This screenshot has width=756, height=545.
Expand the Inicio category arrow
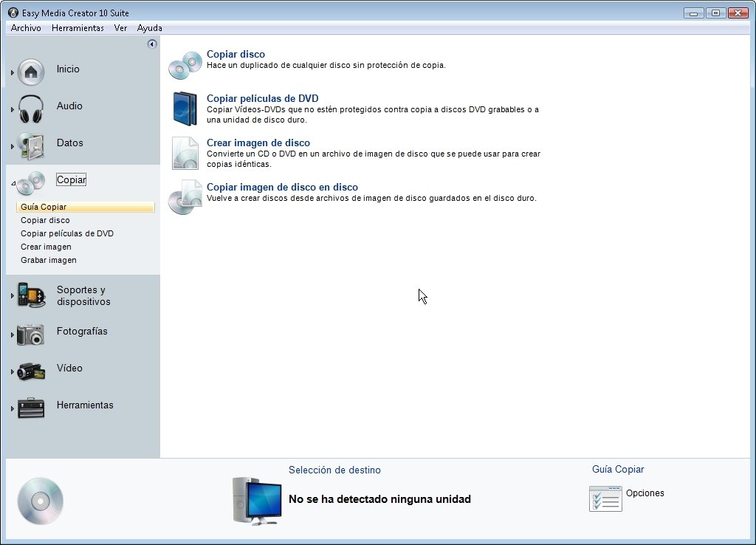click(12, 73)
